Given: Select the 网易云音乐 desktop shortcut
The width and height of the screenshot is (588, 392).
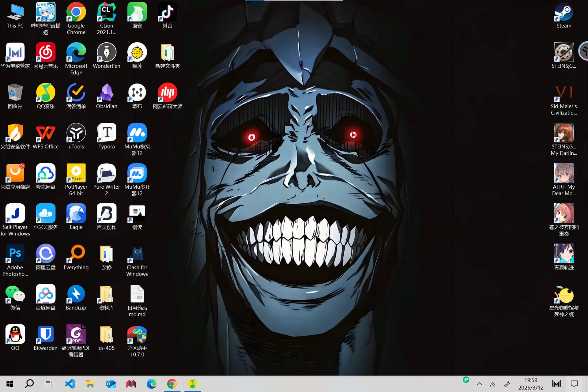Looking at the screenshot, I should click(46, 56).
